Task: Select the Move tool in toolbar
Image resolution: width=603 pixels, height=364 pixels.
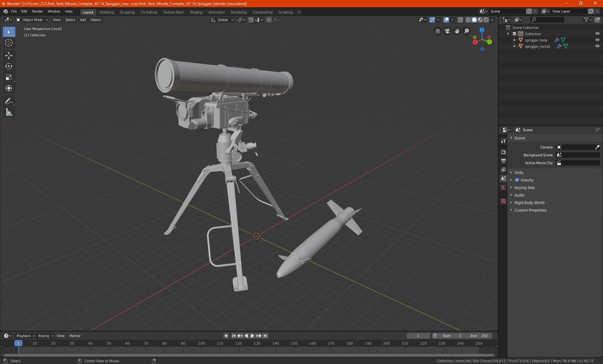Action: [x=9, y=56]
